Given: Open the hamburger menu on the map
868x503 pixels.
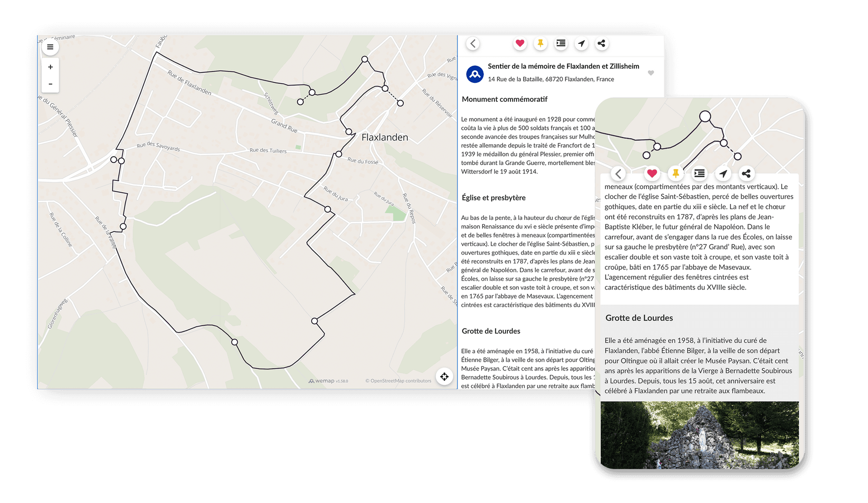Looking at the screenshot, I should click(x=50, y=47).
